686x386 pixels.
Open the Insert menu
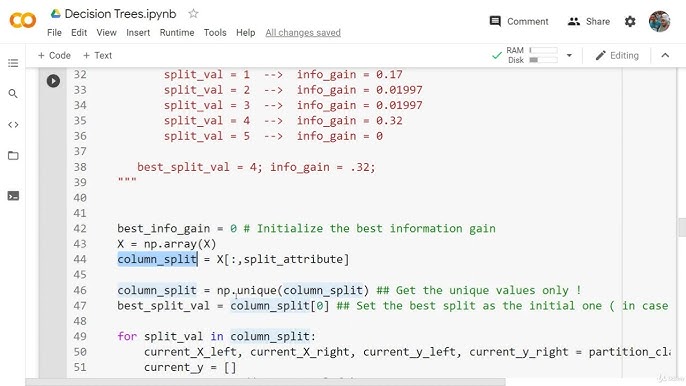138,33
